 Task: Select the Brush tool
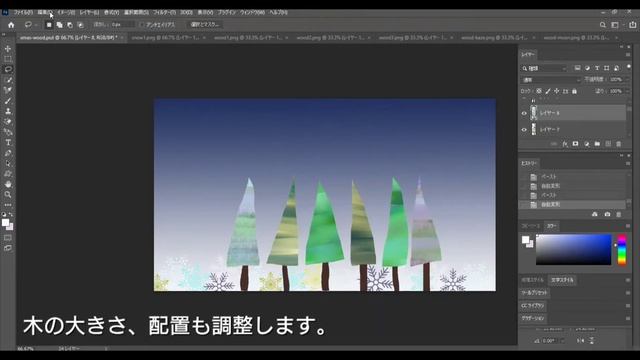coord(8,101)
